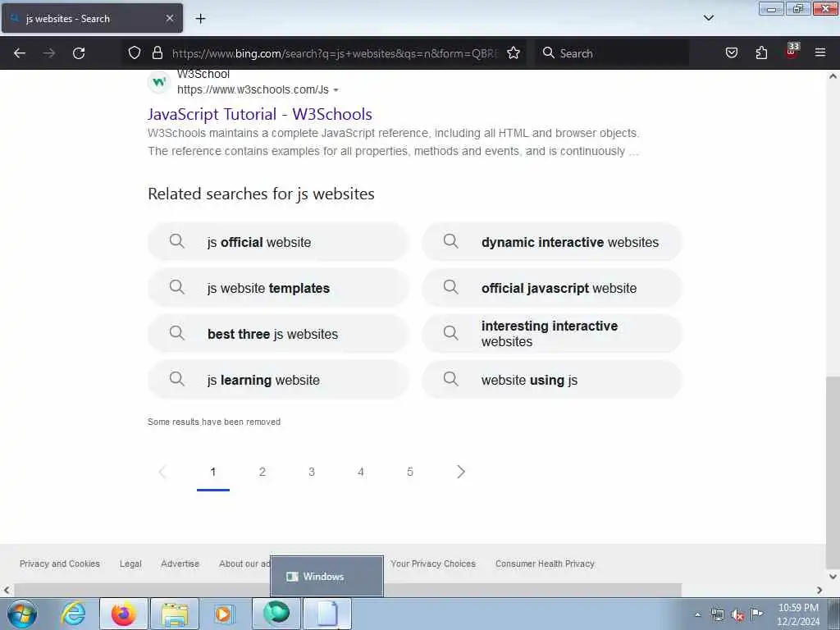The height and width of the screenshot is (630, 840).
Task: Select related search 'interesting interactive websites'
Action: pyautogui.click(x=552, y=335)
